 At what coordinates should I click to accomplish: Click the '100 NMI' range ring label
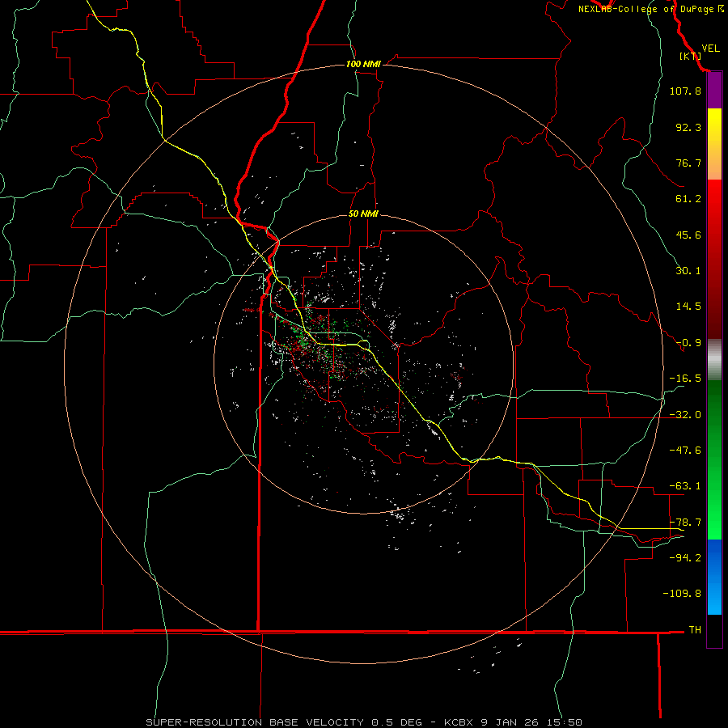(363, 64)
